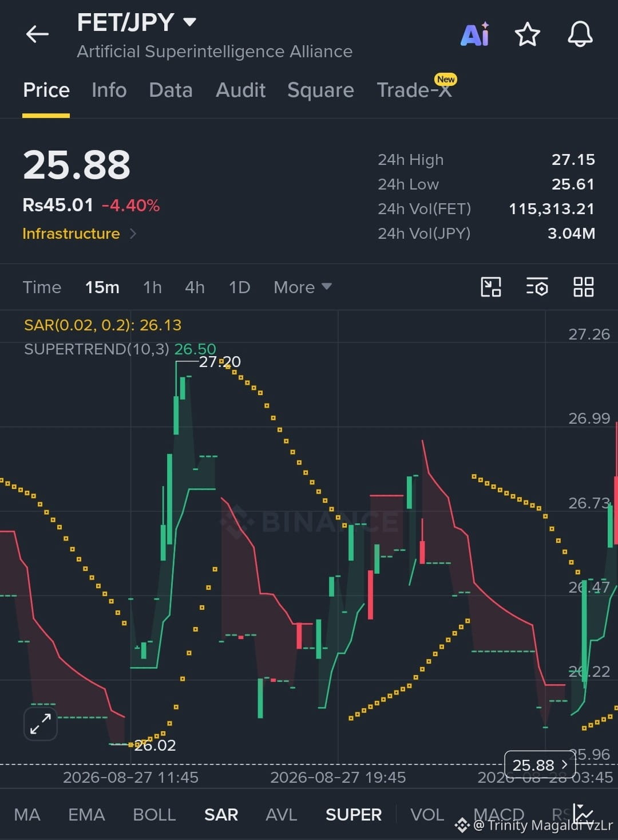Image resolution: width=618 pixels, height=840 pixels.
Task: Toggle the SUPER indicator
Action: click(x=353, y=814)
